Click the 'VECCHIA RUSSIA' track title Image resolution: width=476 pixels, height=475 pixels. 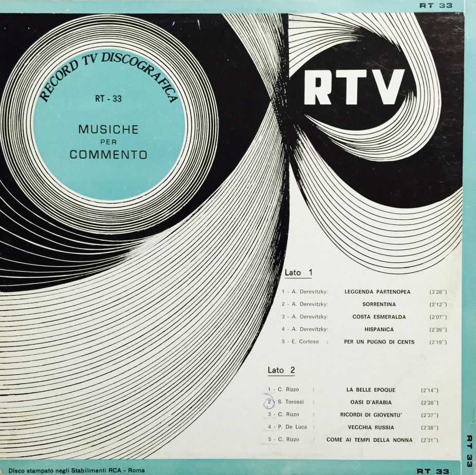(x=371, y=427)
